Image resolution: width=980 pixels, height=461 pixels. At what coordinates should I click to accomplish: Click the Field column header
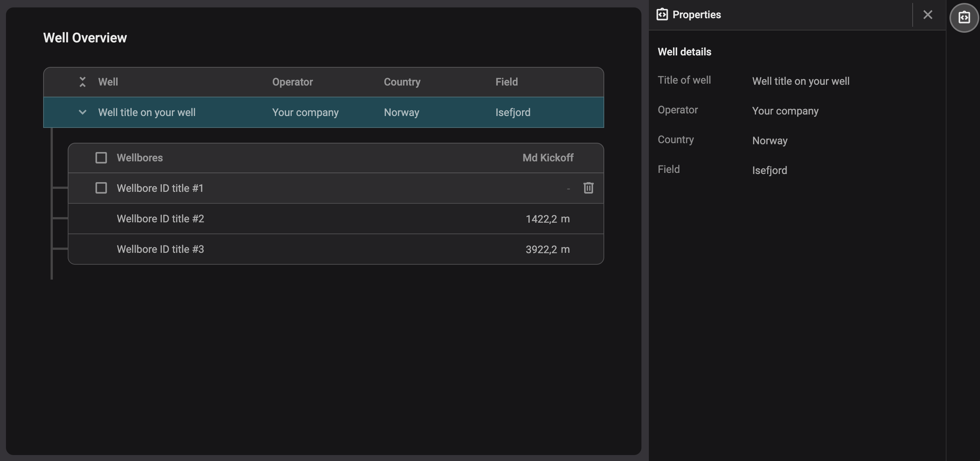point(506,81)
